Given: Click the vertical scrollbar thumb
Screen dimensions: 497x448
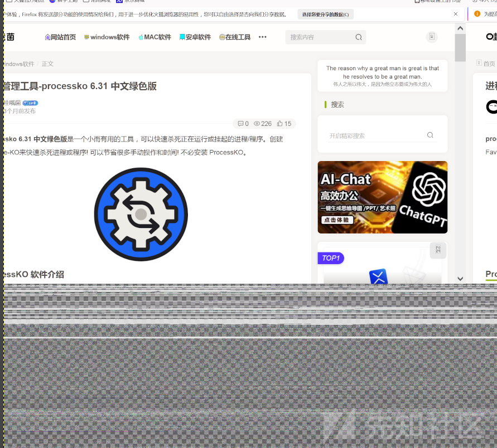Looking at the screenshot, I should (460, 47).
